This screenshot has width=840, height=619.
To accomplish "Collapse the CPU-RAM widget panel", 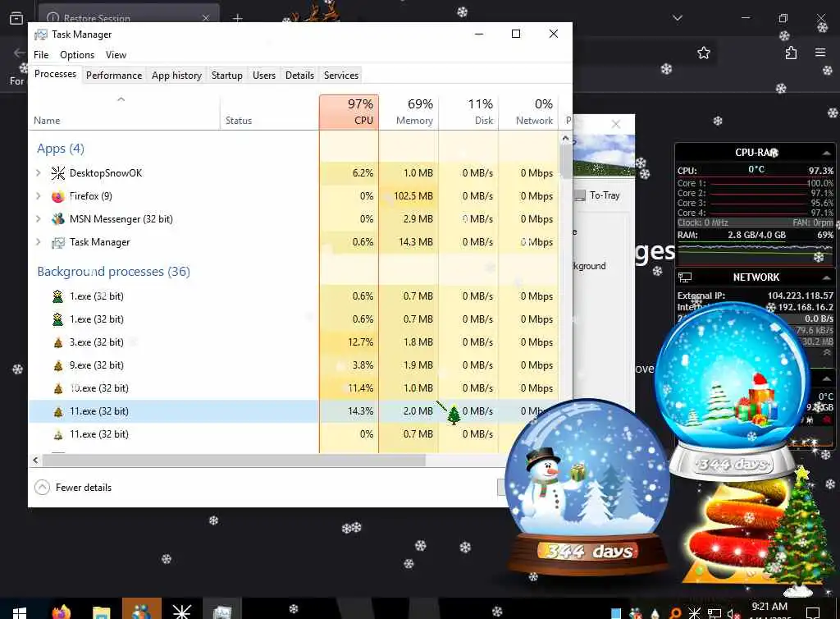I will pos(827,154).
